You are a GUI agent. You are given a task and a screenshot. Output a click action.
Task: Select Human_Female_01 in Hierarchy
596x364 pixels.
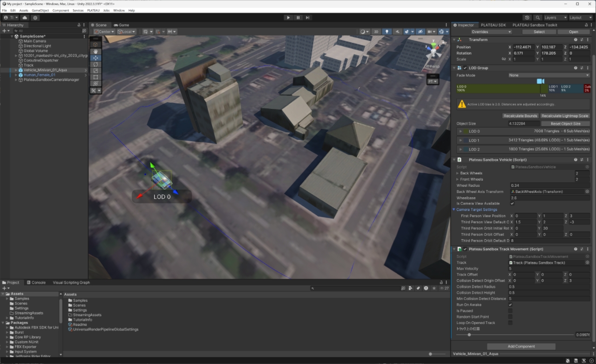(x=40, y=75)
